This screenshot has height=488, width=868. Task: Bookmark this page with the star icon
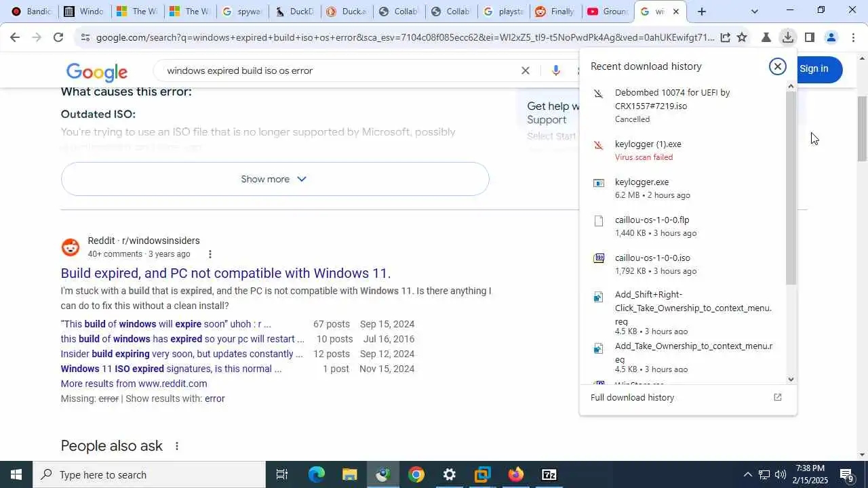tap(742, 38)
